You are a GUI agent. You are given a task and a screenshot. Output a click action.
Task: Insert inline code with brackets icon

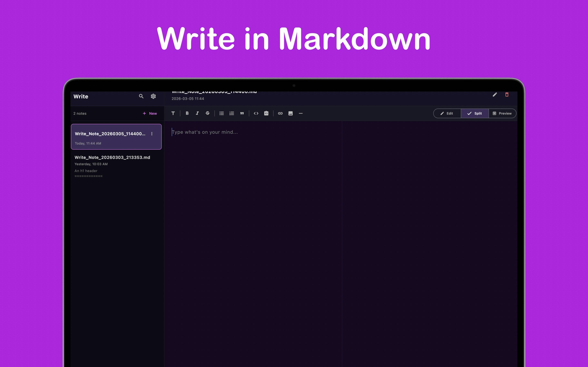tap(256, 113)
